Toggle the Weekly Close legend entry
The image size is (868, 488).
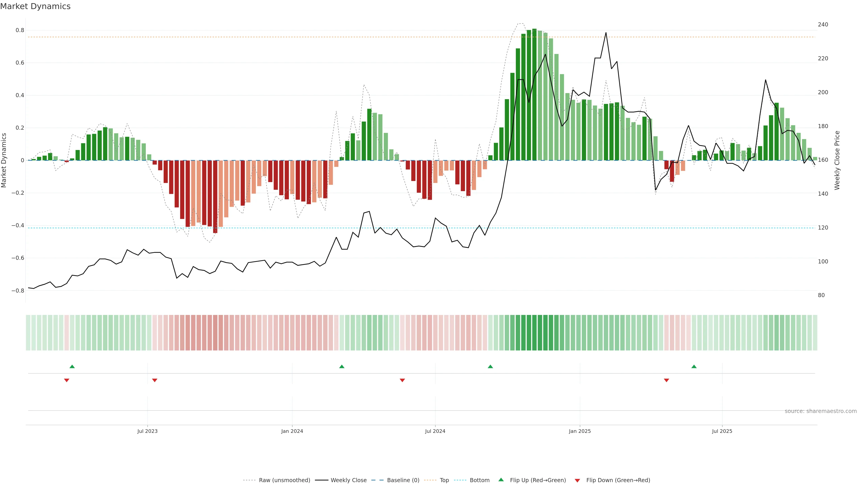(x=348, y=480)
